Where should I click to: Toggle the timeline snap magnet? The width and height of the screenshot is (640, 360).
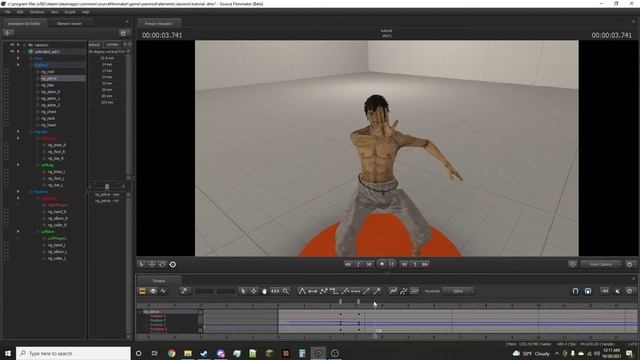pyautogui.click(x=575, y=291)
